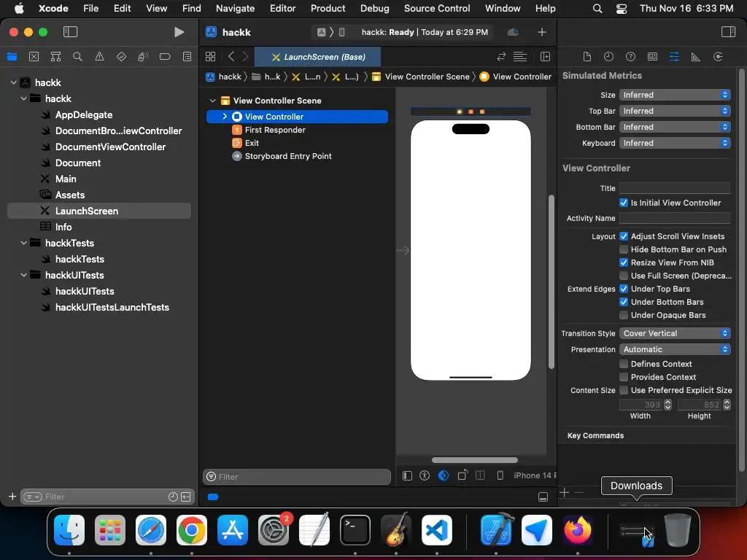The width and height of the screenshot is (747, 560).
Task: Show the Identity inspector
Action: [652, 57]
